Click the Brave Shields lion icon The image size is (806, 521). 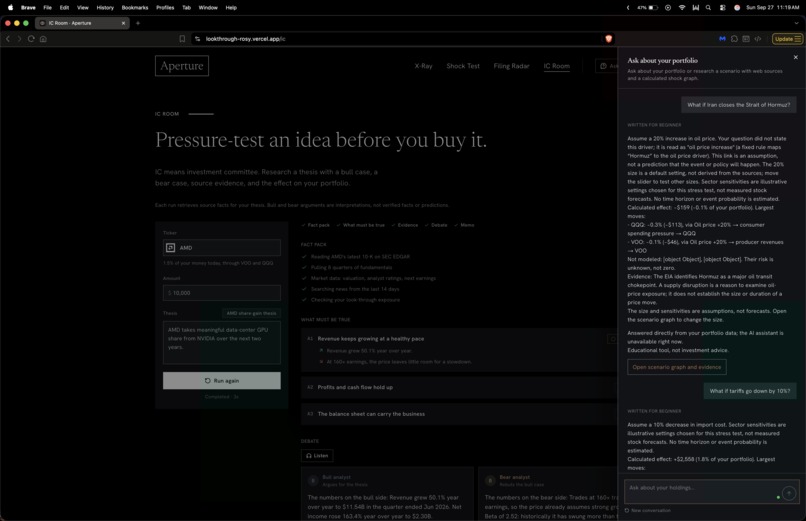point(609,39)
